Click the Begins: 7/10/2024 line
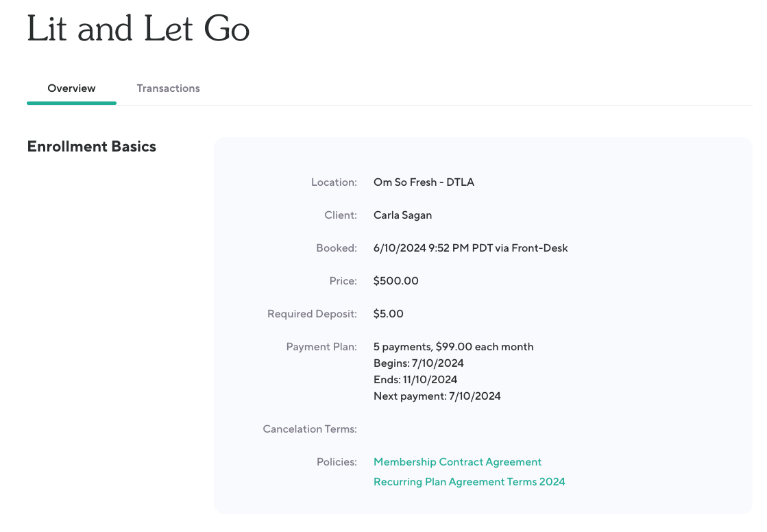767x532 pixels. [x=418, y=363]
